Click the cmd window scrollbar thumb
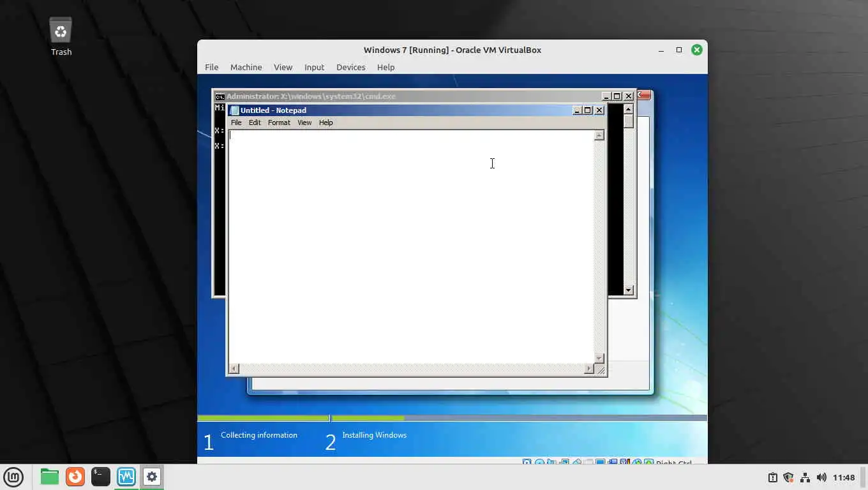 pyautogui.click(x=628, y=121)
